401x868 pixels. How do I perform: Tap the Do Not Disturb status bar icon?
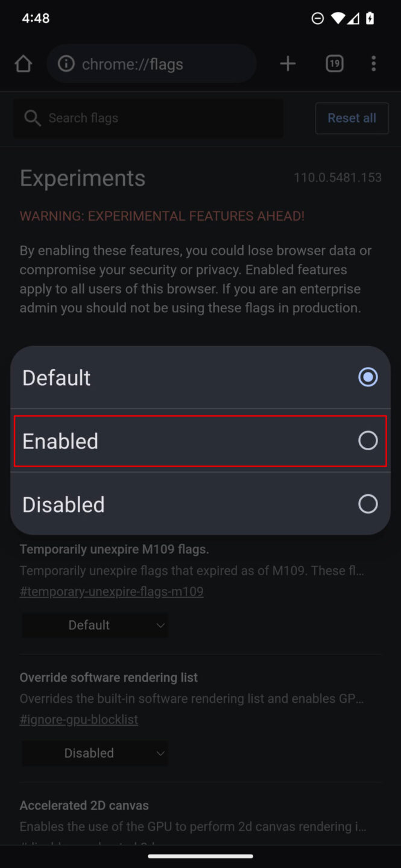pyautogui.click(x=318, y=18)
